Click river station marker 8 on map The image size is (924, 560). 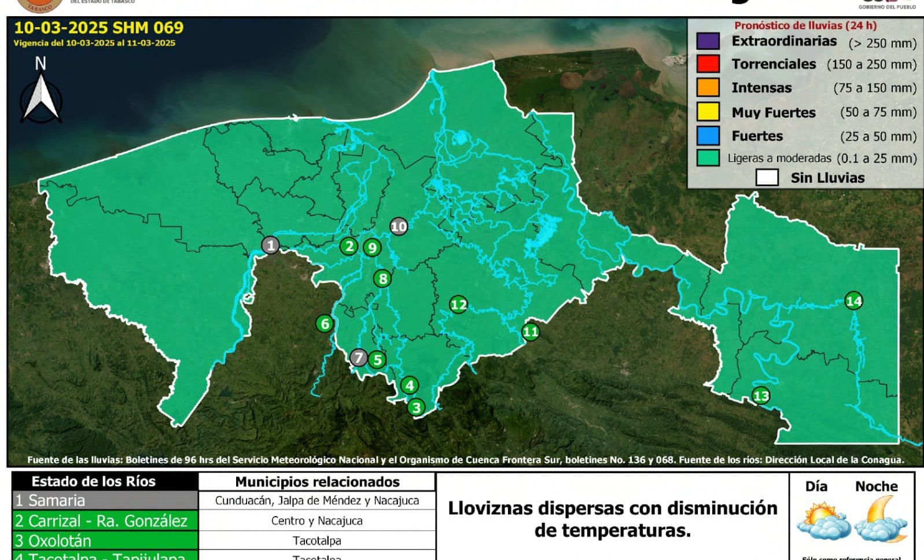tap(382, 279)
